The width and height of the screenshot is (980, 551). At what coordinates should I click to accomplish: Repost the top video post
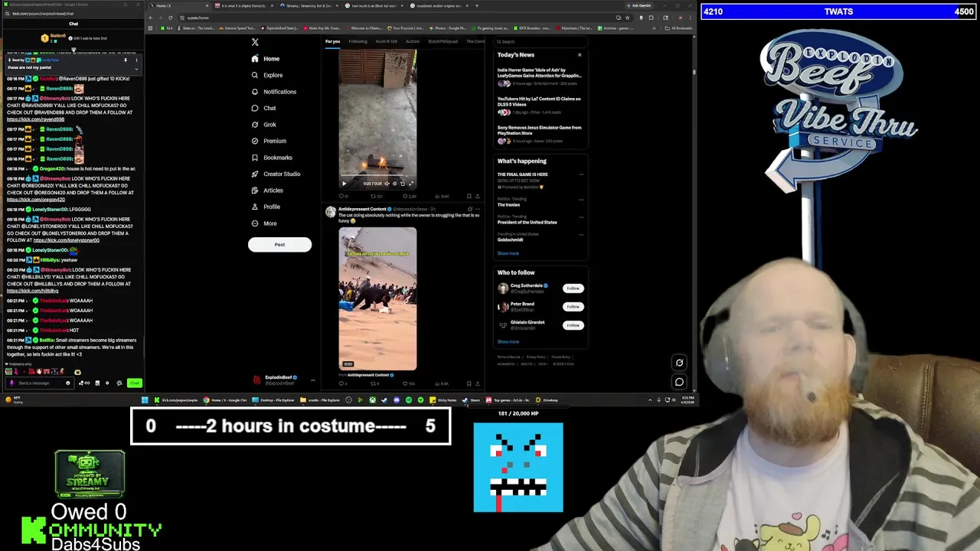point(374,196)
